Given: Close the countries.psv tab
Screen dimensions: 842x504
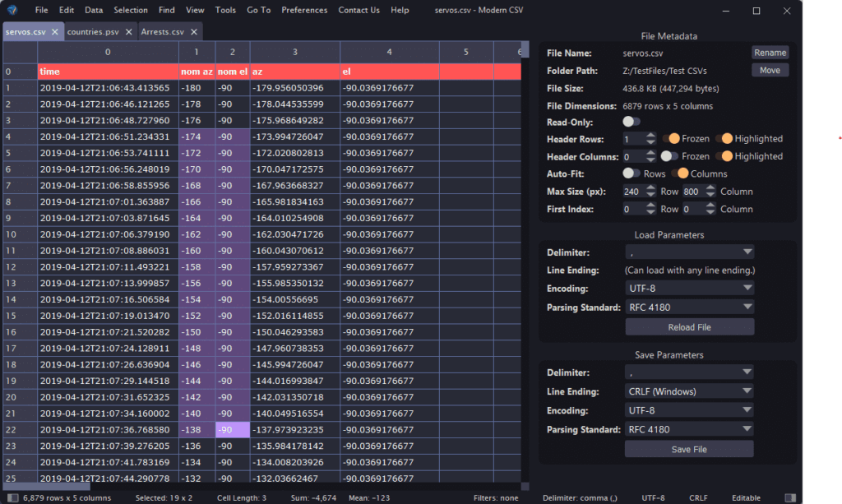Looking at the screenshot, I should point(129,32).
